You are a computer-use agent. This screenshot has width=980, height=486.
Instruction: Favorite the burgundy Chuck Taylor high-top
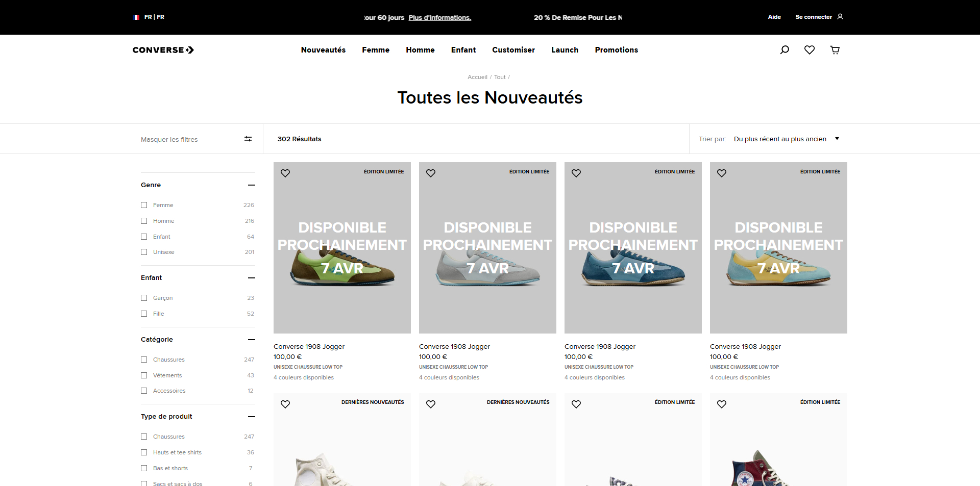(722, 404)
